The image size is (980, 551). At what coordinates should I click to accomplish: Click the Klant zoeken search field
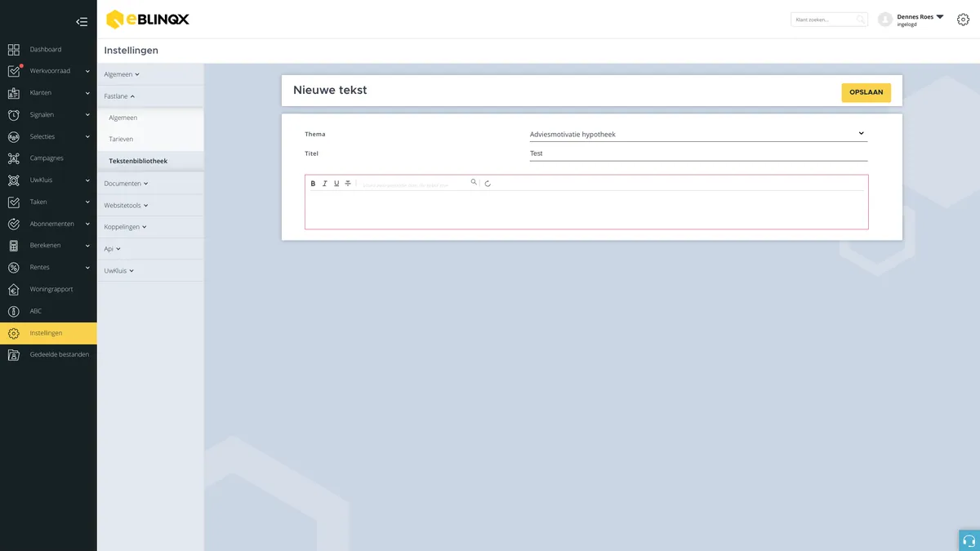[x=829, y=20]
